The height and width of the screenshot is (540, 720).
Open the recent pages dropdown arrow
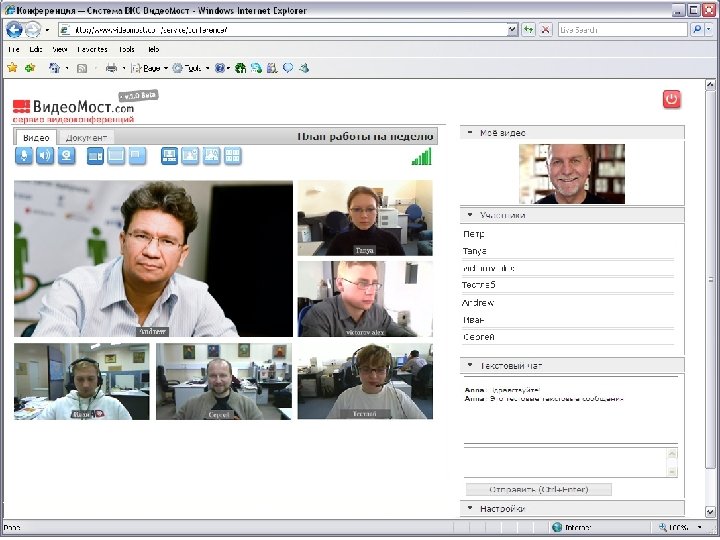pyautogui.click(x=47, y=30)
